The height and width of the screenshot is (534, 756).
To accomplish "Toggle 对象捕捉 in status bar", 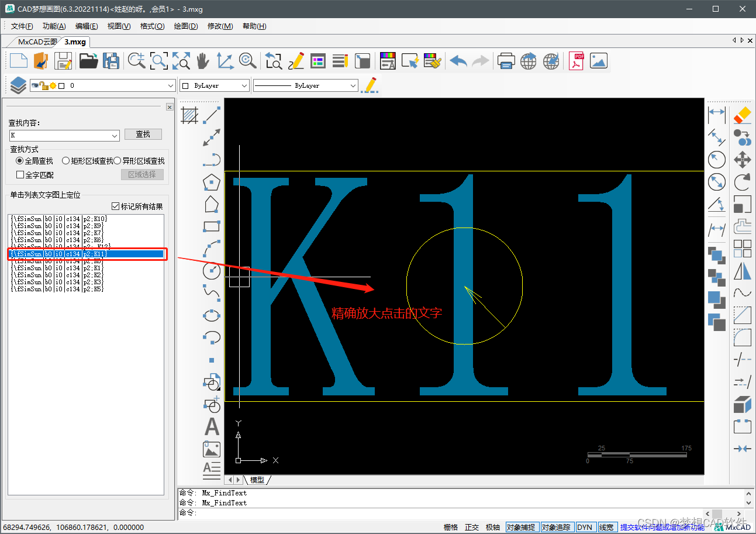I will 521,527.
